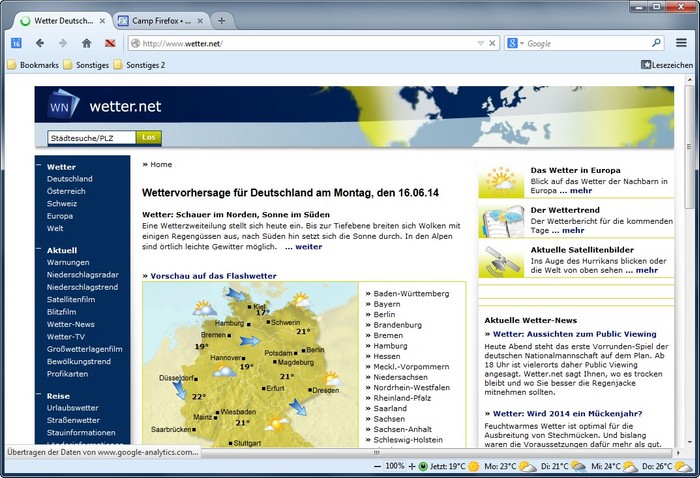This screenshot has height=478, width=700.
Task: Click the Städtesuche/PLZ input field
Action: (91, 137)
